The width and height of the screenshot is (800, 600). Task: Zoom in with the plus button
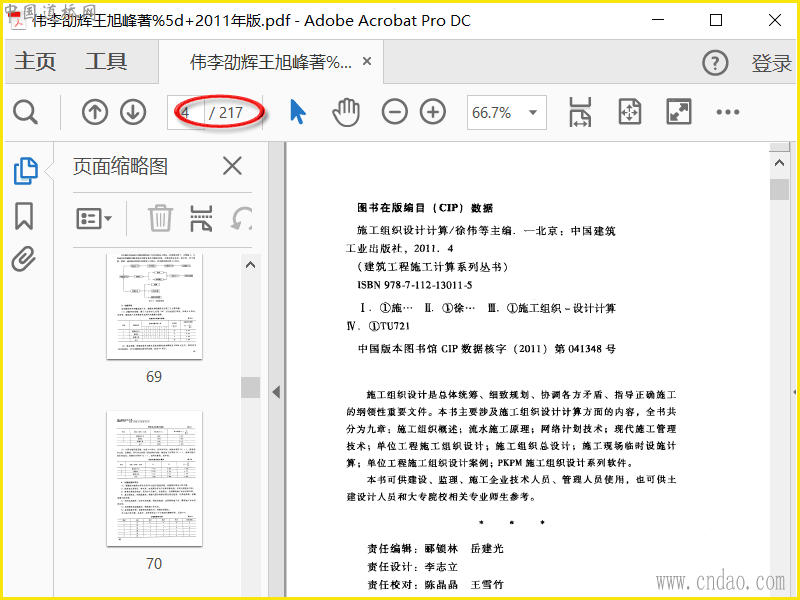(433, 112)
